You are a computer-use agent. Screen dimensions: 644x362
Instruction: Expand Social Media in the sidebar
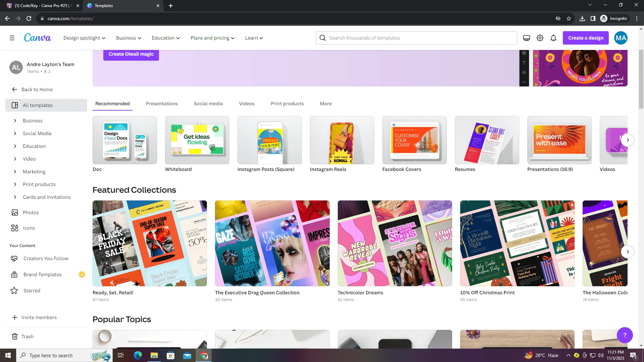pyautogui.click(x=15, y=133)
